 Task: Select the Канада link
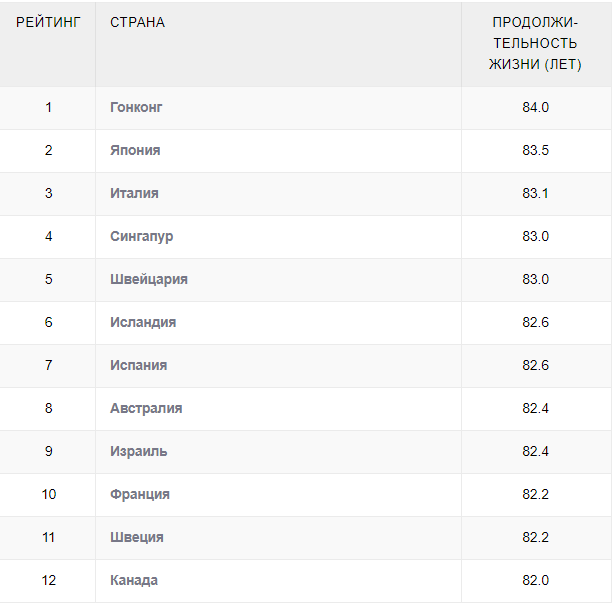[x=134, y=580]
